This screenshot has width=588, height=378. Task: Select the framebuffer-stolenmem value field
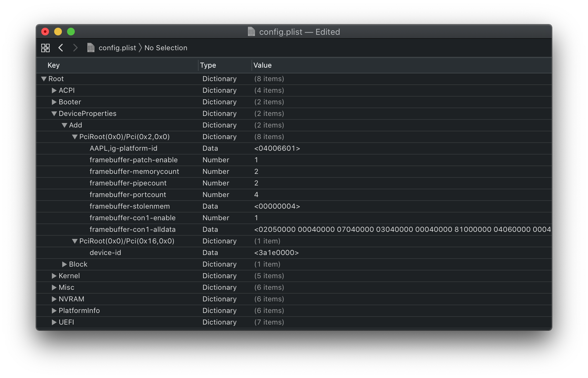(277, 206)
